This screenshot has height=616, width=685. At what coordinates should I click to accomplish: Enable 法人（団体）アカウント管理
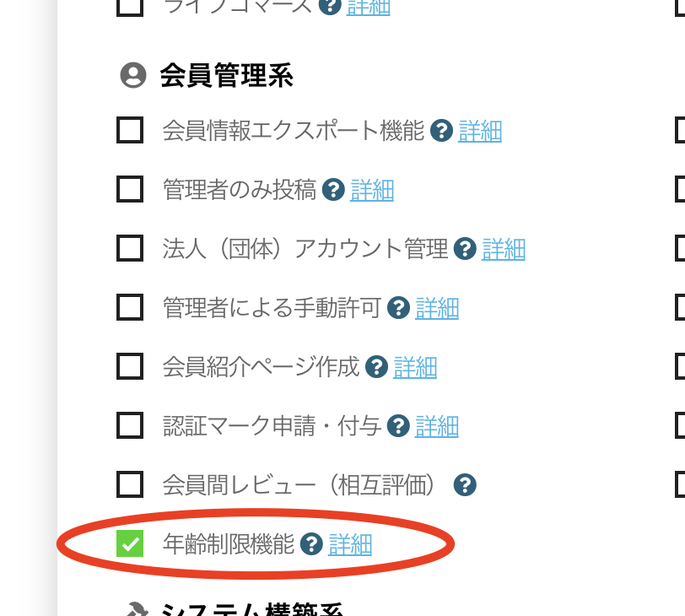pos(129,249)
